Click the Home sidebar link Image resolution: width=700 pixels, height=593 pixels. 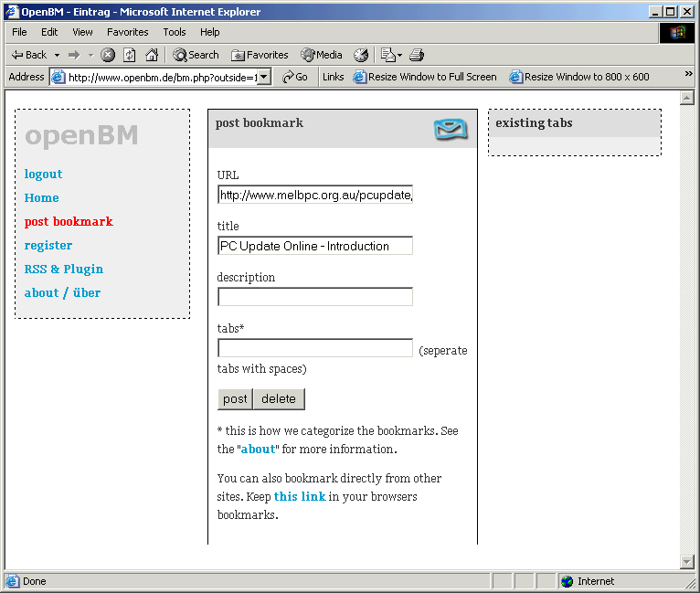[41, 197]
